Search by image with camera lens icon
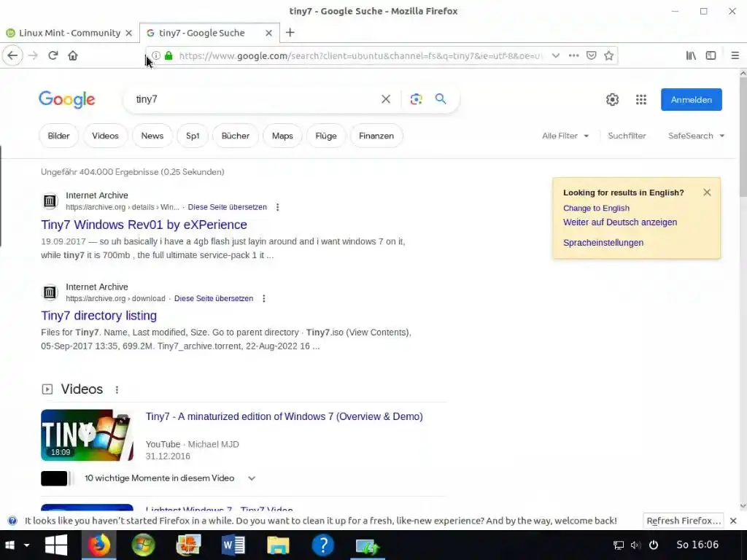 tap(416, 99)
